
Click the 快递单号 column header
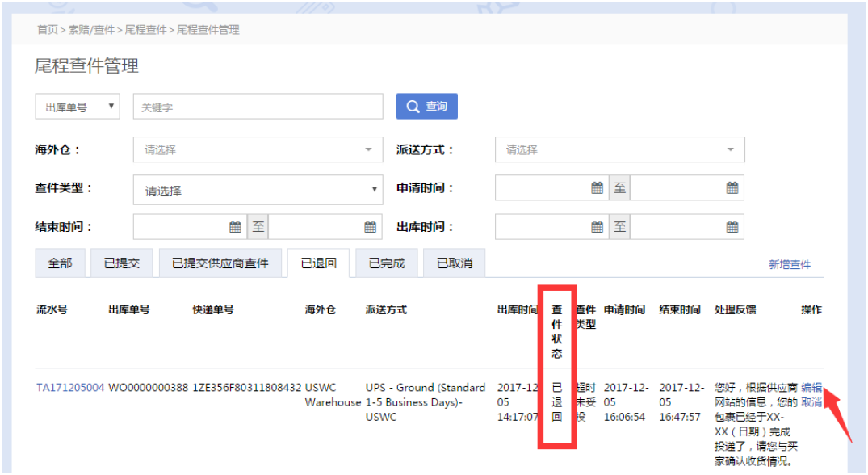tap(213, 309)
